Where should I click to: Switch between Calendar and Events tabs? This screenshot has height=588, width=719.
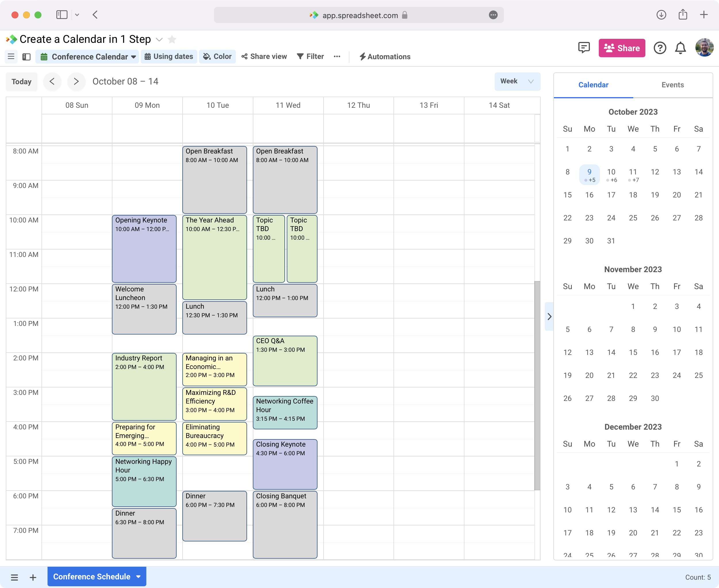click(672, 84)
